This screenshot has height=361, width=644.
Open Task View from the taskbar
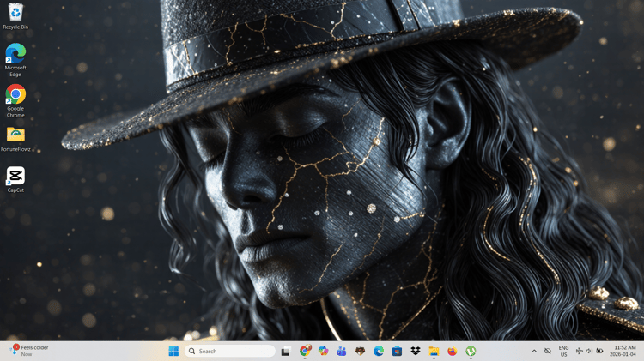click(286, 352)
